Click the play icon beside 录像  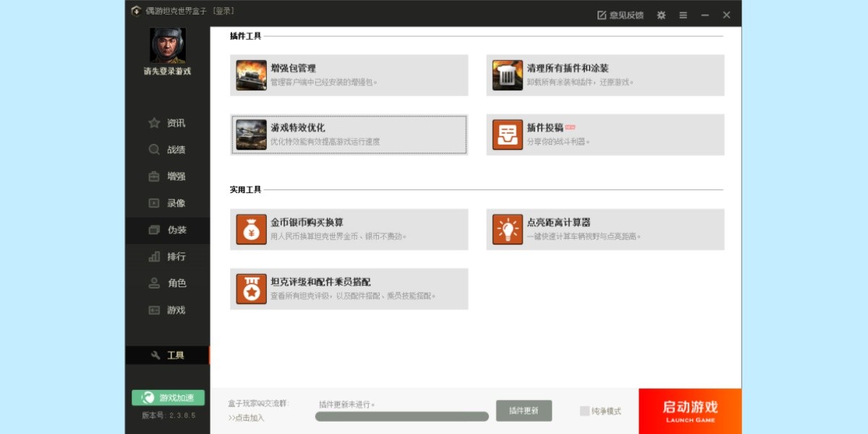coord(154,203)
